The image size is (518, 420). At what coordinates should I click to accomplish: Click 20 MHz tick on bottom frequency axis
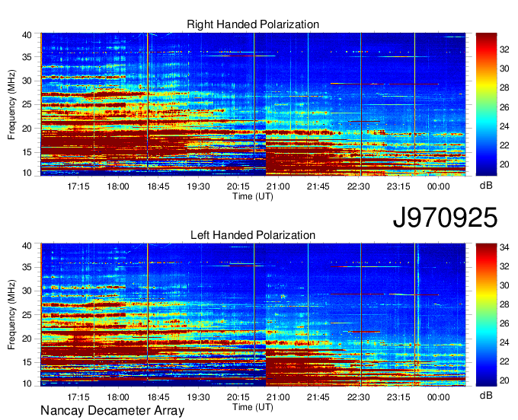coord(27,339)
